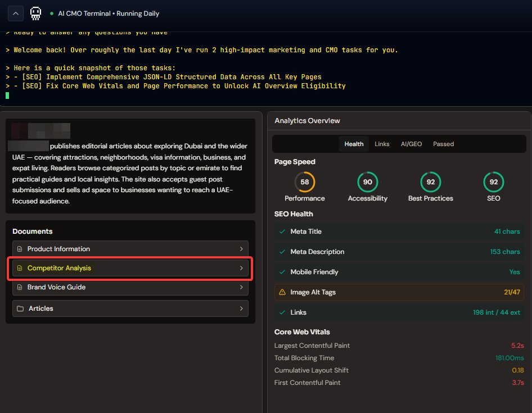
Task: Click the Image Alt Tags row label
Action: click(x=313, y=292)
